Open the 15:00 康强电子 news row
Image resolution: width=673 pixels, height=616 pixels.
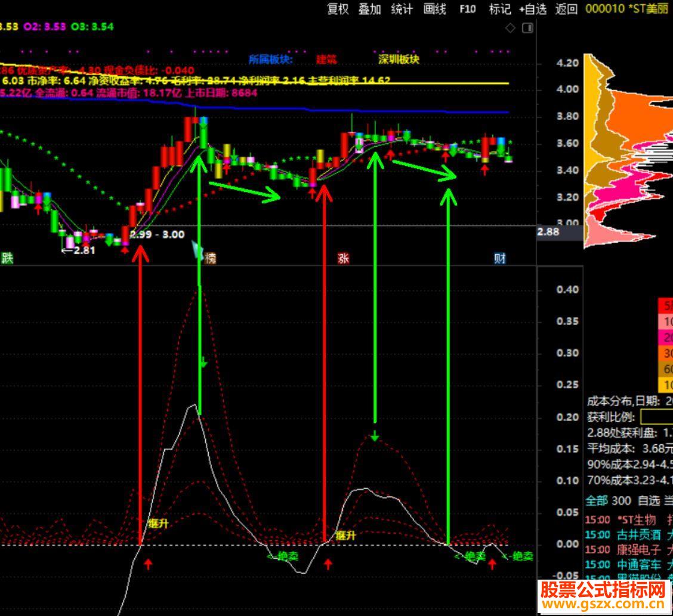coord(629,549)
